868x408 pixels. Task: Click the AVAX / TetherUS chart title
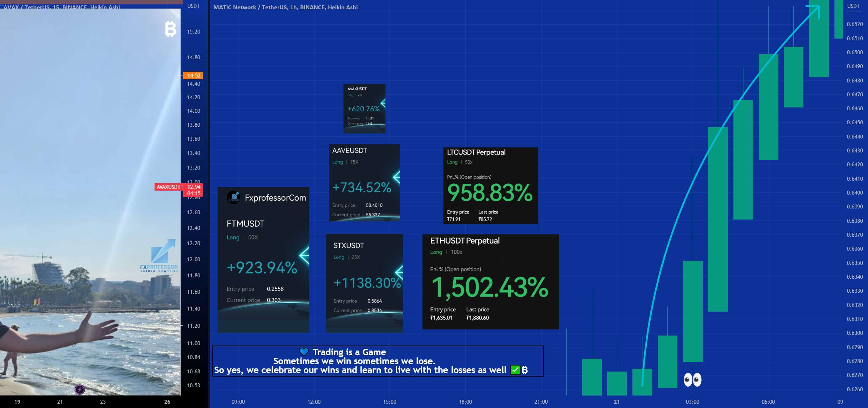point(61,6)
